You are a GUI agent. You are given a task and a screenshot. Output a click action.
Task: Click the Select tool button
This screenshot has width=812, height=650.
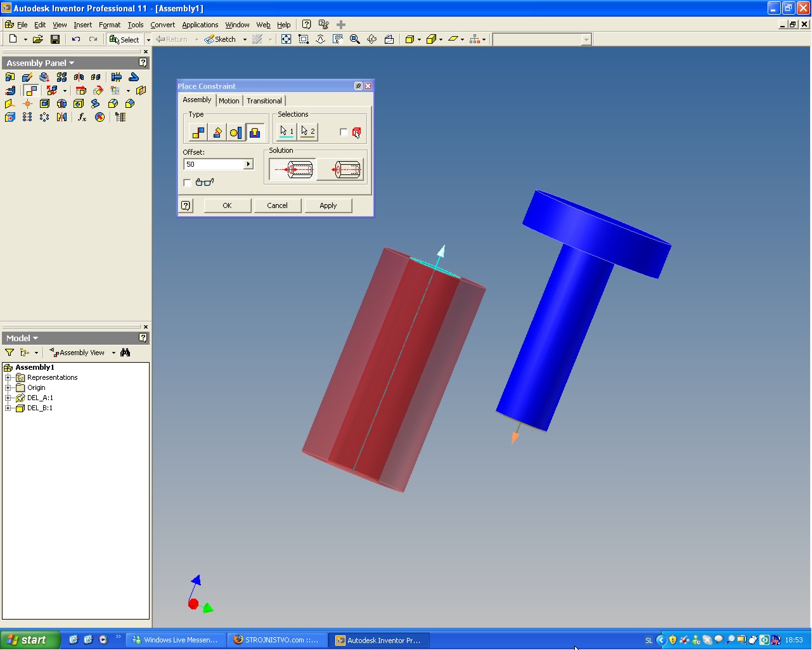pyautogui.click(x=124, y=39)
